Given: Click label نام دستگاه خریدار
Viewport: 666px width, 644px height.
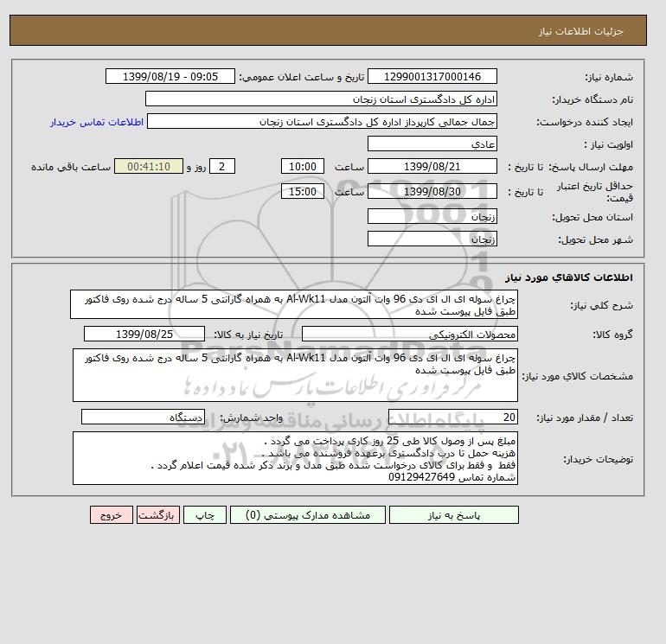Looking at the screenshot, I should click(592, 99).
